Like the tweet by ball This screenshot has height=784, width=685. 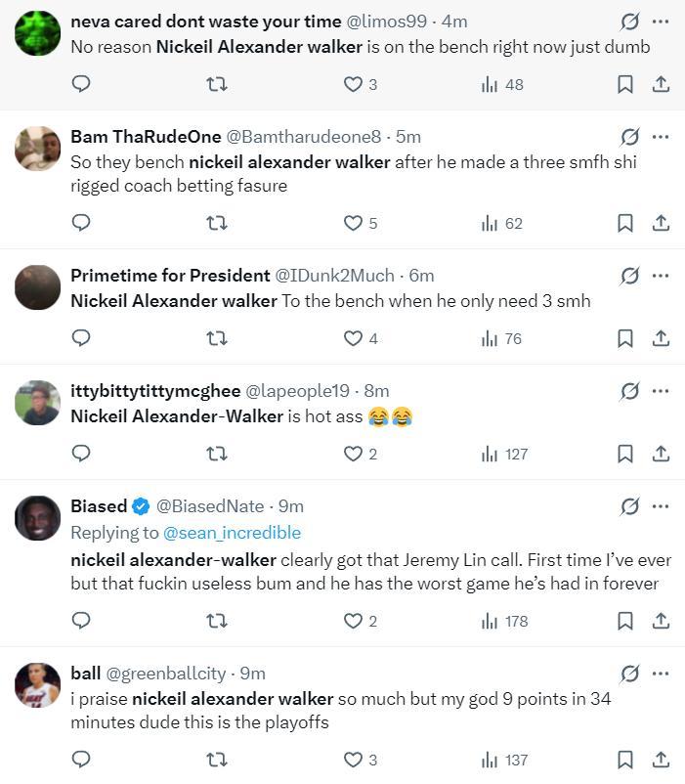pyautogui.click(x=353, y=760)
